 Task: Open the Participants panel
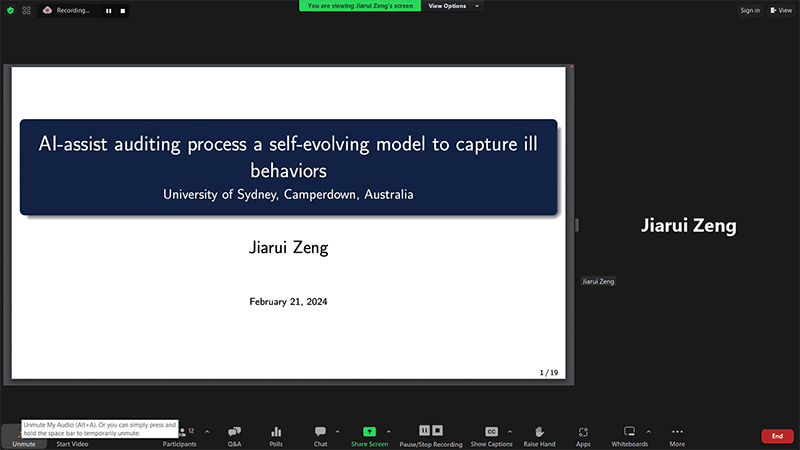pyautogui.click(x=180, y=435)
